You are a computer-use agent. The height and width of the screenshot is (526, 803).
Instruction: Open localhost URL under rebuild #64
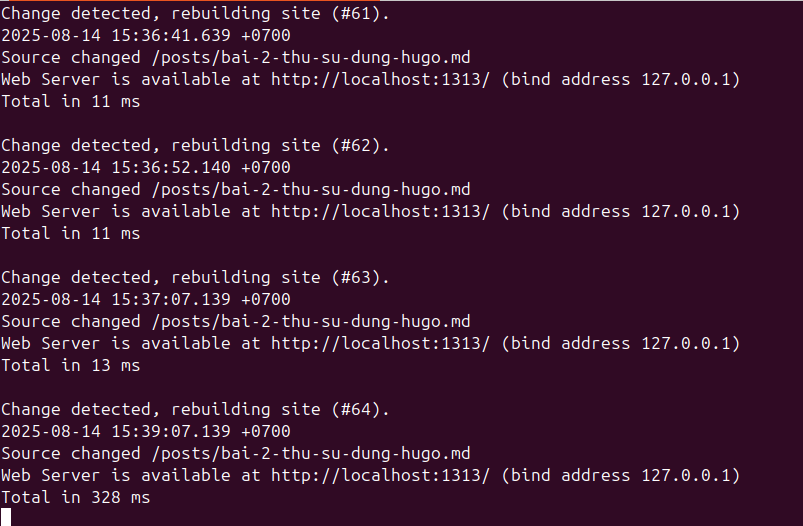click(x=380, y=475)
